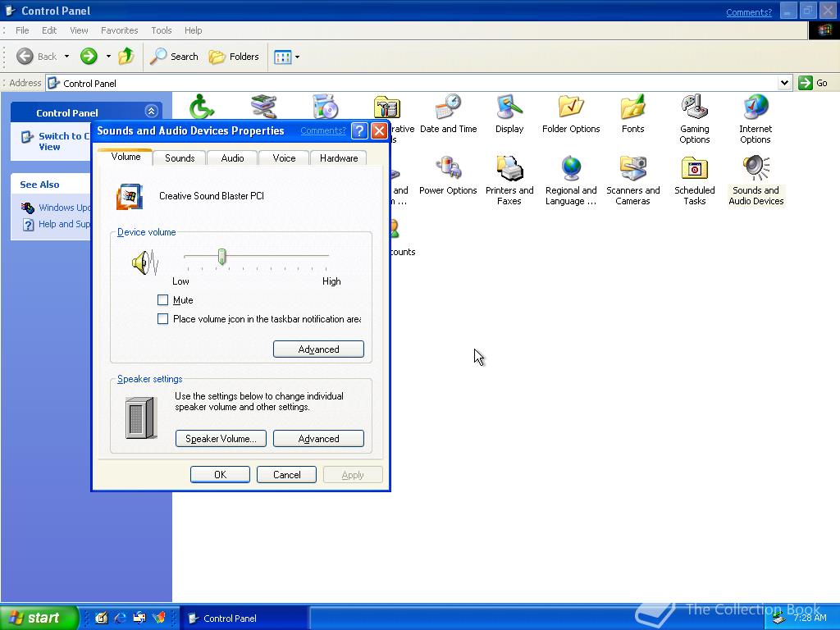Click the Go button

[813, 83]
